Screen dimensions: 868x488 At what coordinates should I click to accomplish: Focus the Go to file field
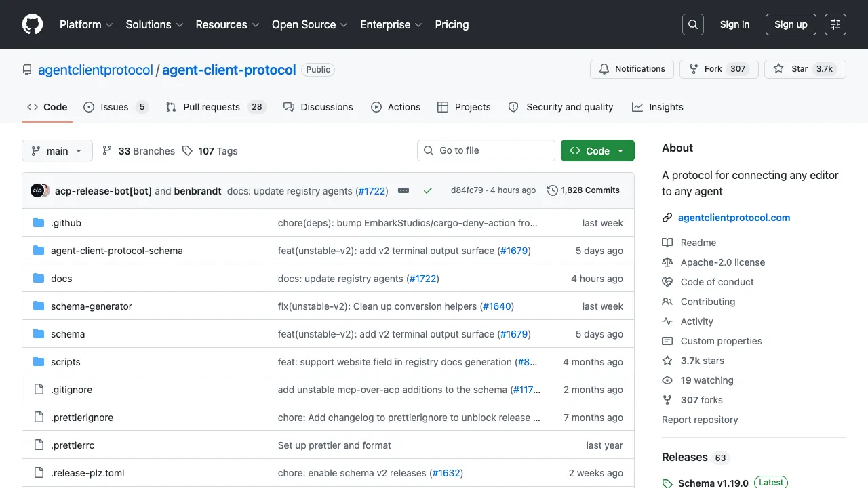pos(486,150)
